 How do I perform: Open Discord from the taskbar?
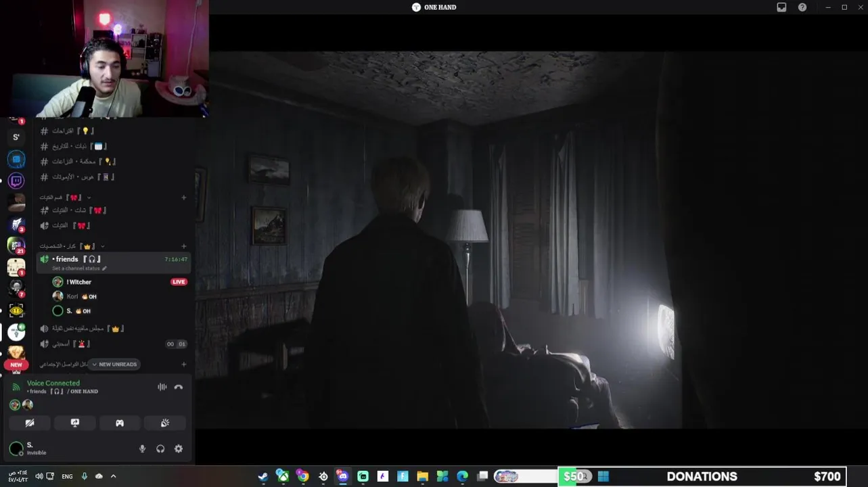(343, 476)
